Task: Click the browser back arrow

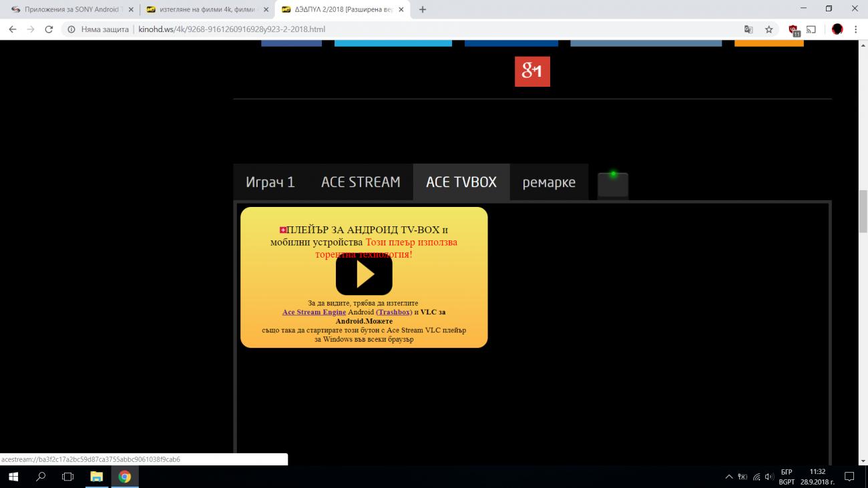Action: click(x=13, y=29)
